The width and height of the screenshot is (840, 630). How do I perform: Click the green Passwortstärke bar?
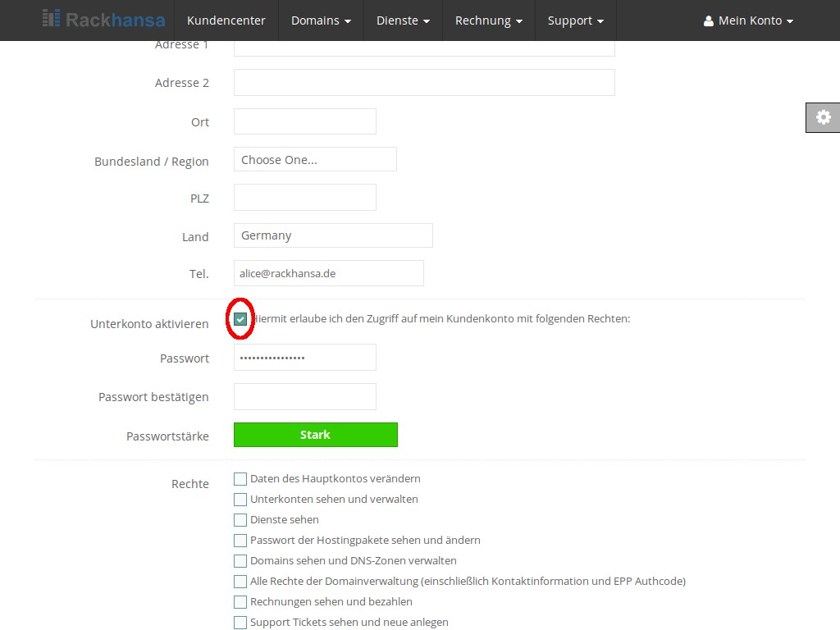pyautogui.click(x=315, y=435)
